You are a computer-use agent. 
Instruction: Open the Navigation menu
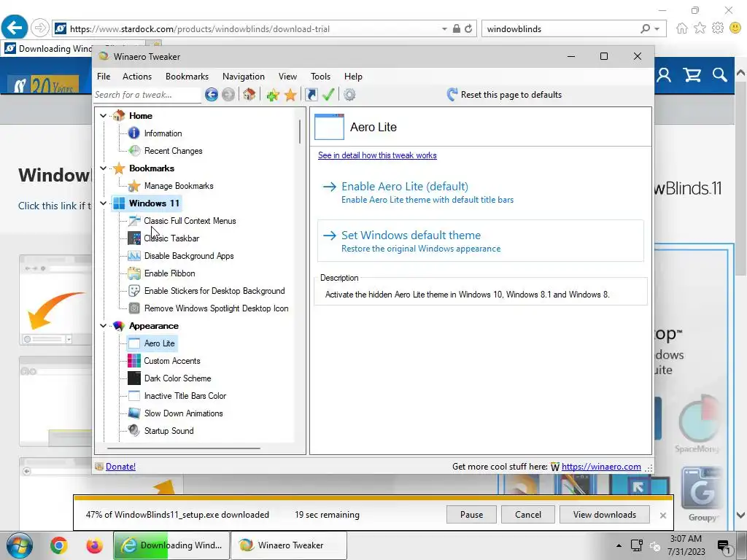(x=244, y=76)
